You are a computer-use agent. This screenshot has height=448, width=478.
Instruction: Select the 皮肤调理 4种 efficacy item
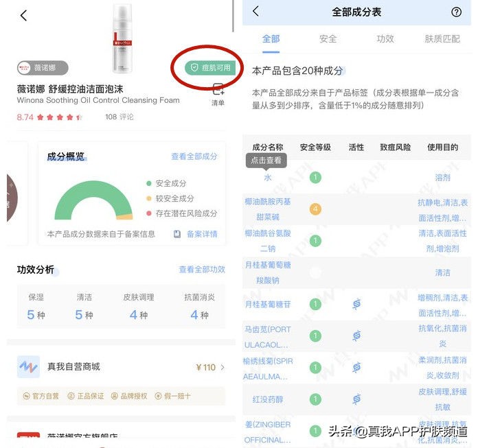pos(139,307)
